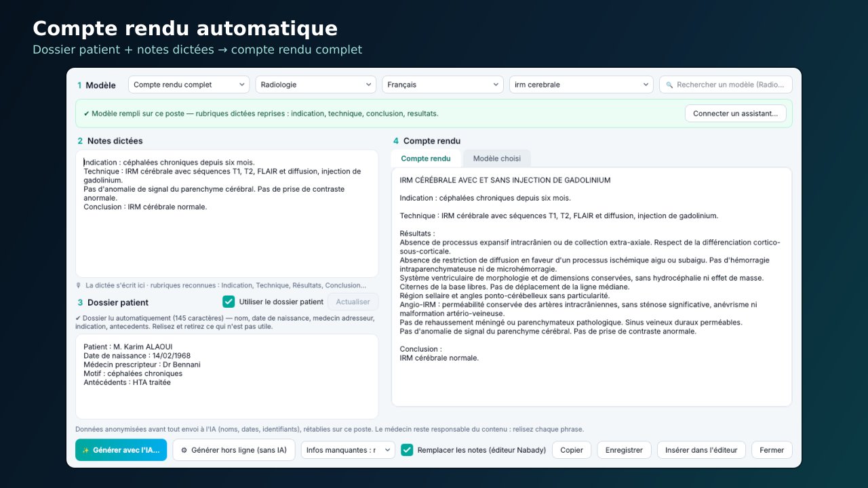Click the sparkle icon on Générer avec l'IA

coord(85,450)
